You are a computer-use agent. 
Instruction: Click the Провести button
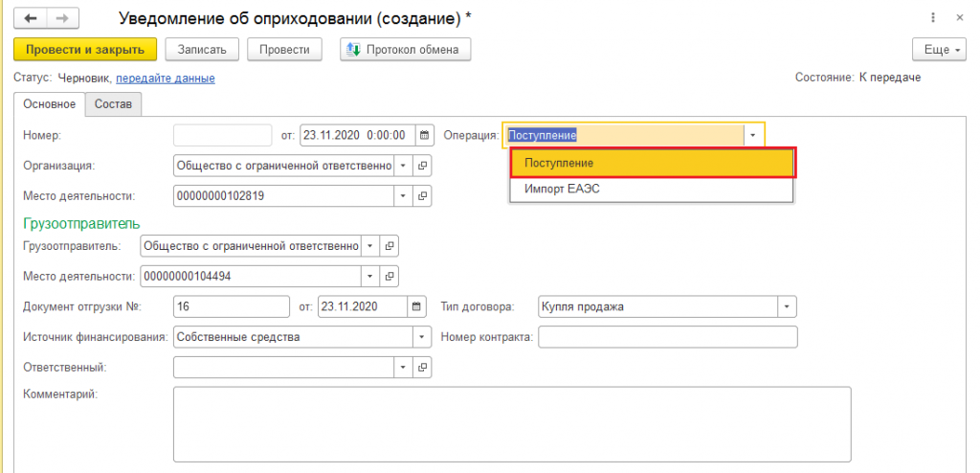click(x=284, y=50)
